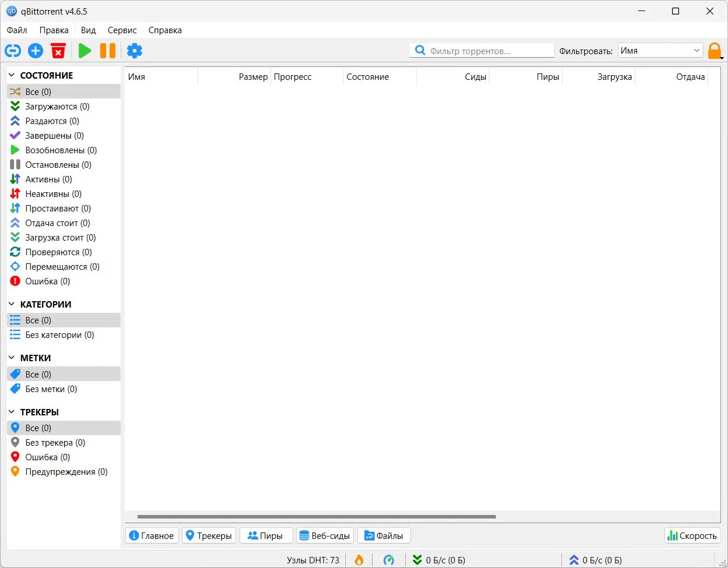
Task: Pause torrents with orange pause icon
Action: (107, 51)
